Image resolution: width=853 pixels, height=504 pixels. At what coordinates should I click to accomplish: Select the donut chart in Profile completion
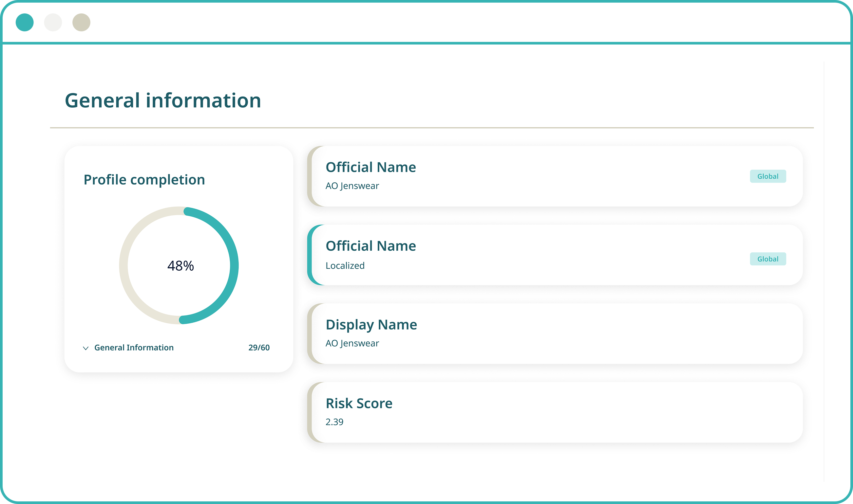point(180,266)
